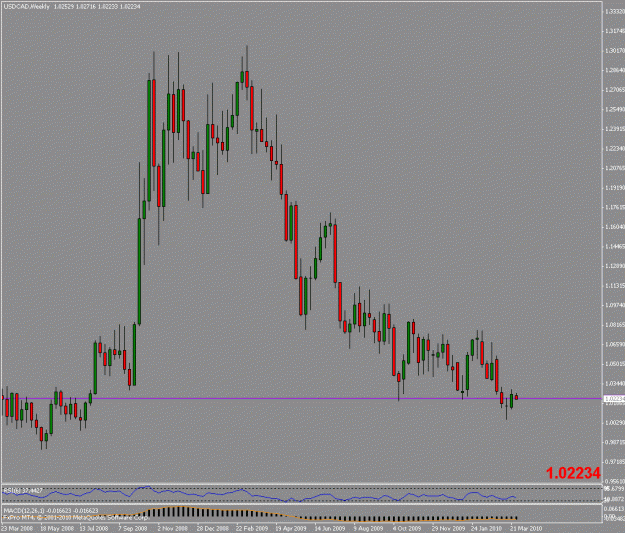Viewport: 625px width, 533px height.
Task: Click the 9 Aug 2009 date label
Action: click(x=368, y=529)
